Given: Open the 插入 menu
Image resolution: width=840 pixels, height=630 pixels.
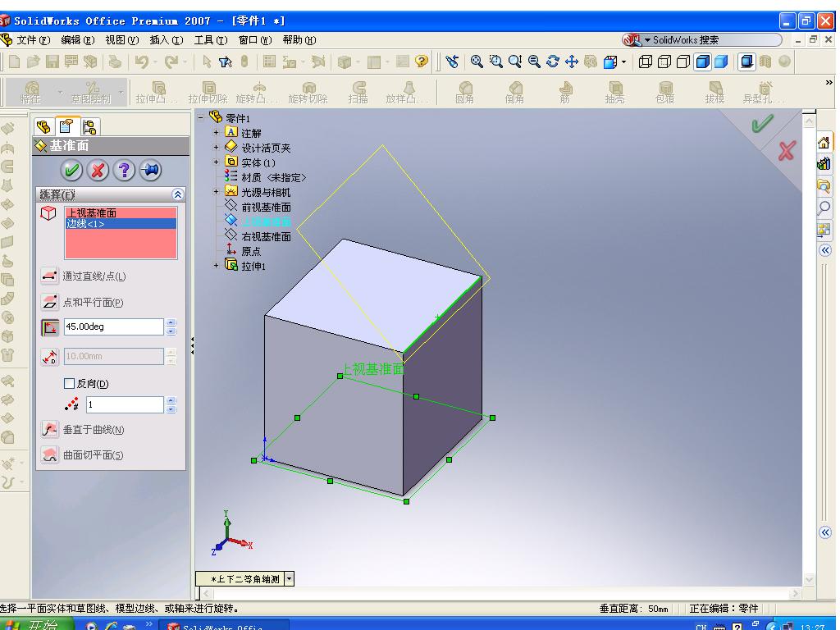Looking at the screenshot, I should coord(166,39).
